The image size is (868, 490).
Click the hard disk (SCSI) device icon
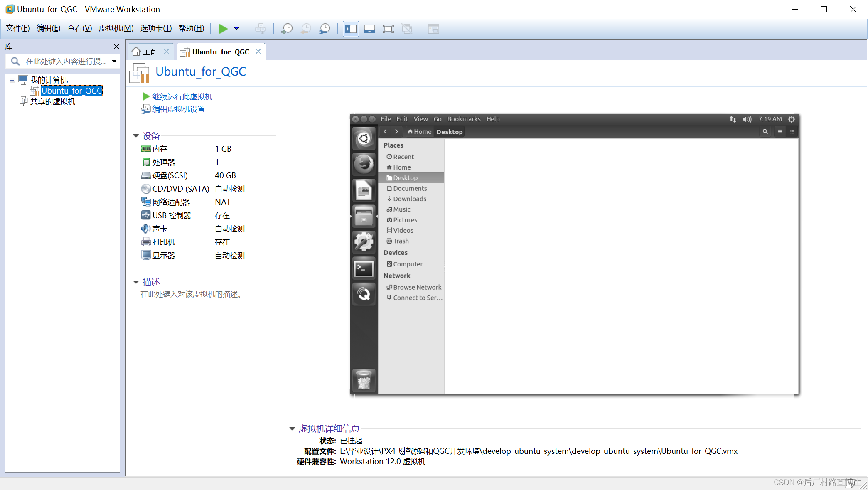(146, 175)
